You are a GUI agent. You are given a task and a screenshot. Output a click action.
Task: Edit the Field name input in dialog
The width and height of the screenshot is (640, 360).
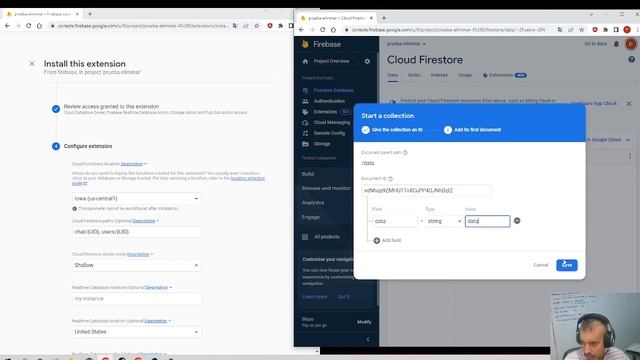[395, 221]
